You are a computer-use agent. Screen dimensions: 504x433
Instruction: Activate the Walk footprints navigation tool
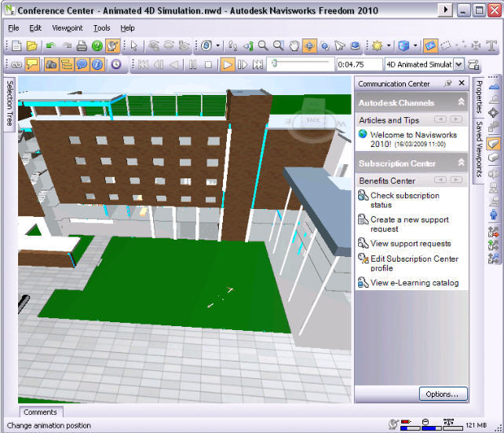[x=232, y=46]
